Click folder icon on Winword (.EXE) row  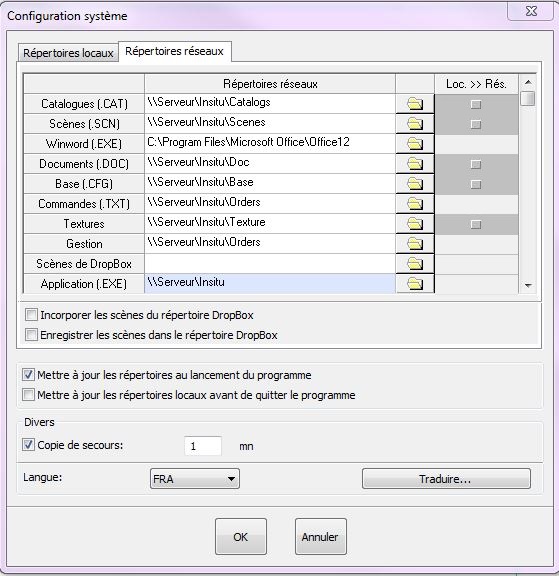(415, 144)
